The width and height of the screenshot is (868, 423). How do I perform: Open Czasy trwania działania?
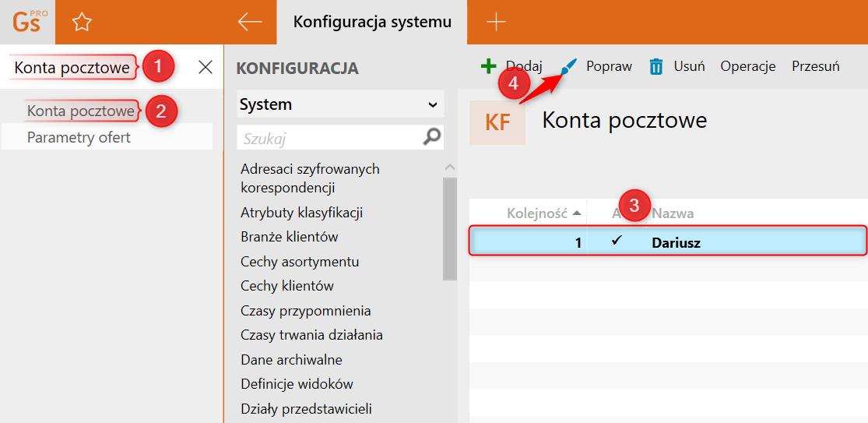[311, 335]
